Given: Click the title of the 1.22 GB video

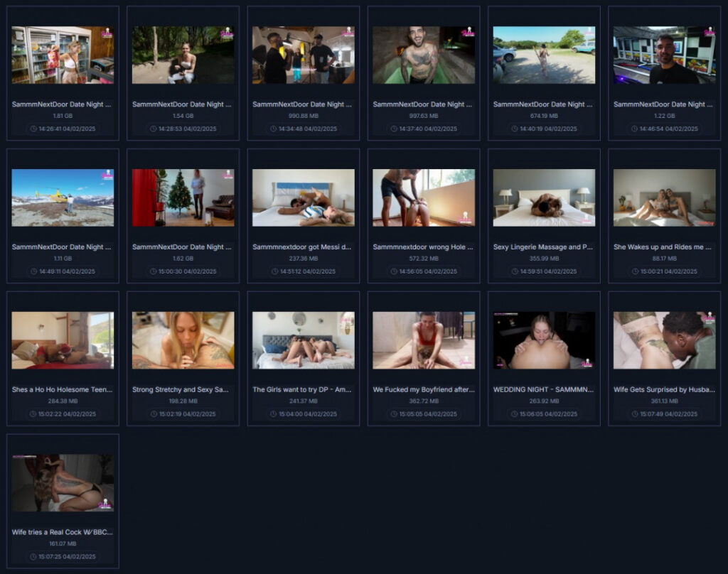Looking at the screenshot, I should pyautogui.click(x=664, y=104).
